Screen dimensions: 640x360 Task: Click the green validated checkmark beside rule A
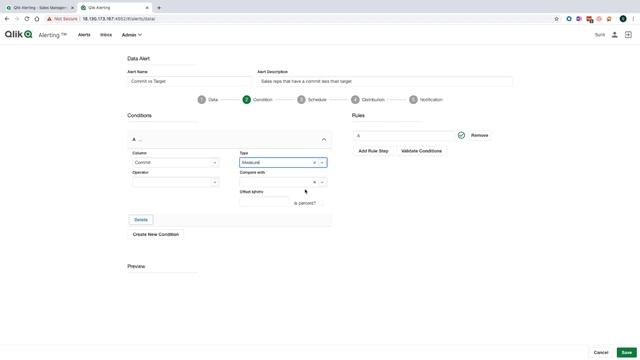(461, 135)
